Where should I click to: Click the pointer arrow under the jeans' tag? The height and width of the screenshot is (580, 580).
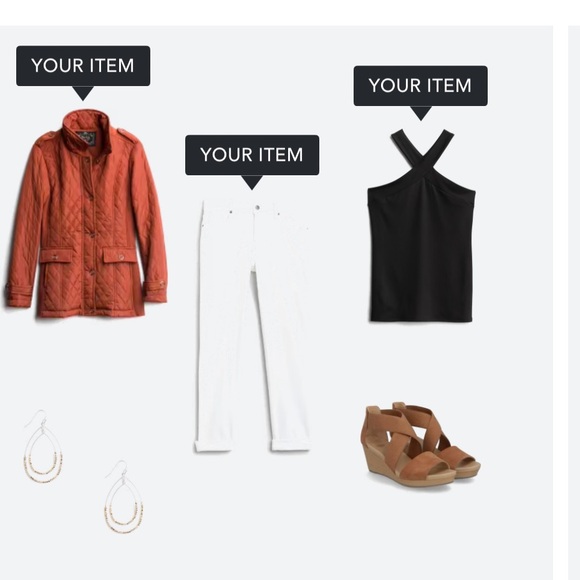252,182
